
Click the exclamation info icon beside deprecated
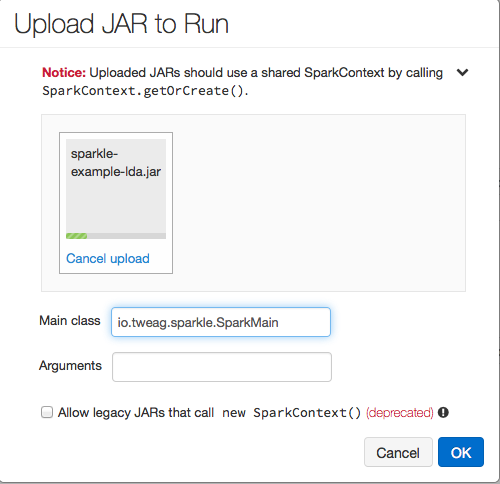[x=443, y=413]
